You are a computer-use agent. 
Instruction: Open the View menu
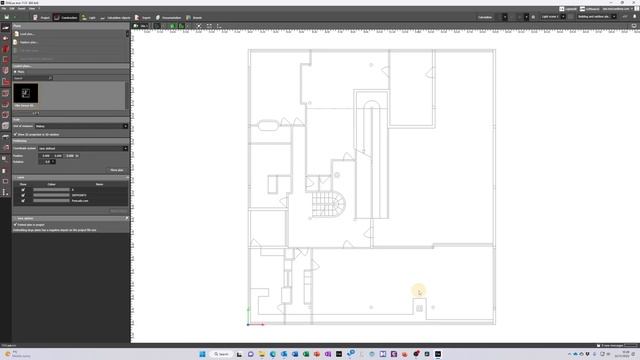tap(32, 9)
